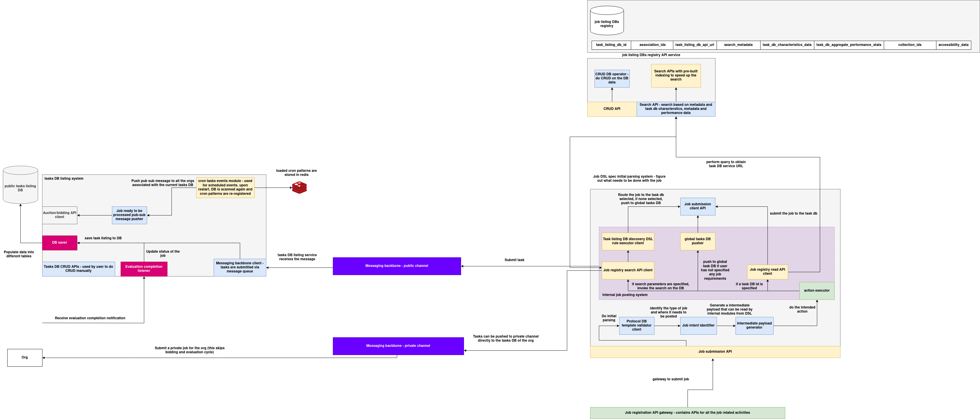Select the Job intent identifier box
This screenshot has width=980, height=419.
pyautogui.click(x=698, y=326)
